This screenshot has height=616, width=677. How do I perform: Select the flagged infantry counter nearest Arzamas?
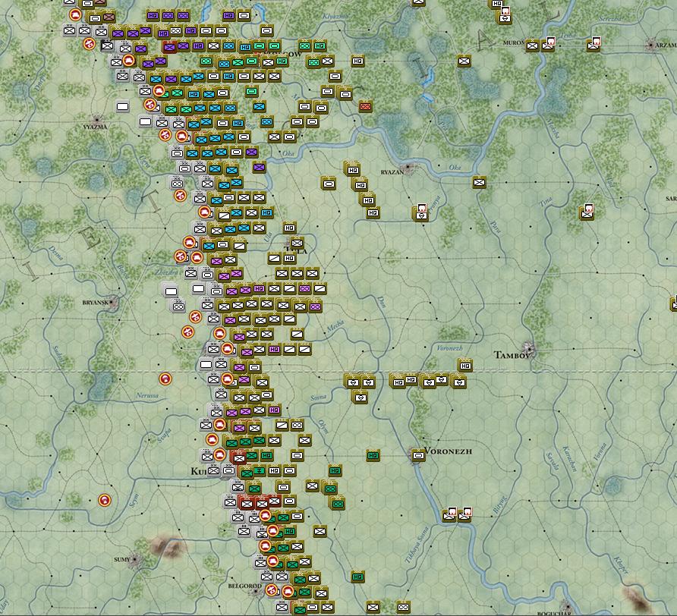(x=594, y=45)
